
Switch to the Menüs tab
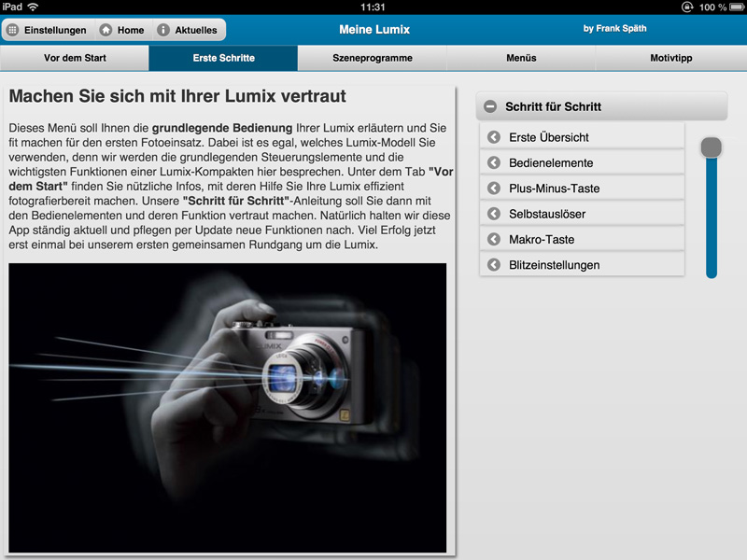click(521, 58)
